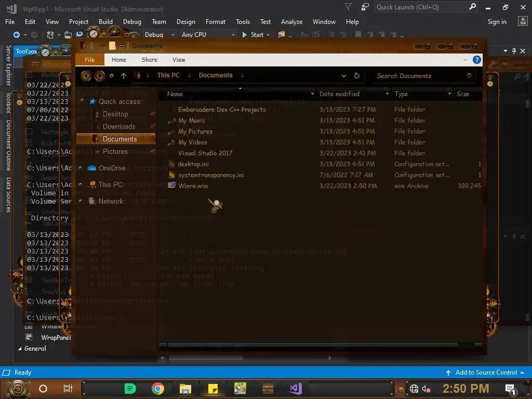
Task: Open the Explorer File tab
Action: click(89, 60)
